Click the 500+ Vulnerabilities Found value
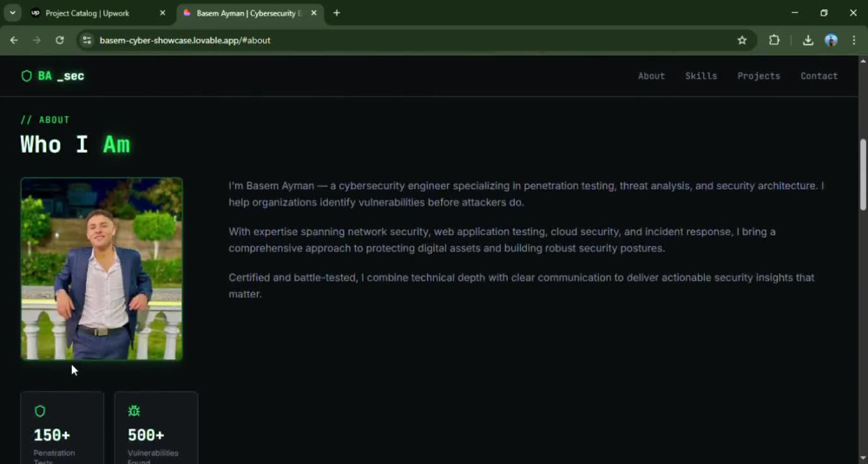Image resolution: width=868 pixels, height=464 pixels. click(x=146, y=435)
